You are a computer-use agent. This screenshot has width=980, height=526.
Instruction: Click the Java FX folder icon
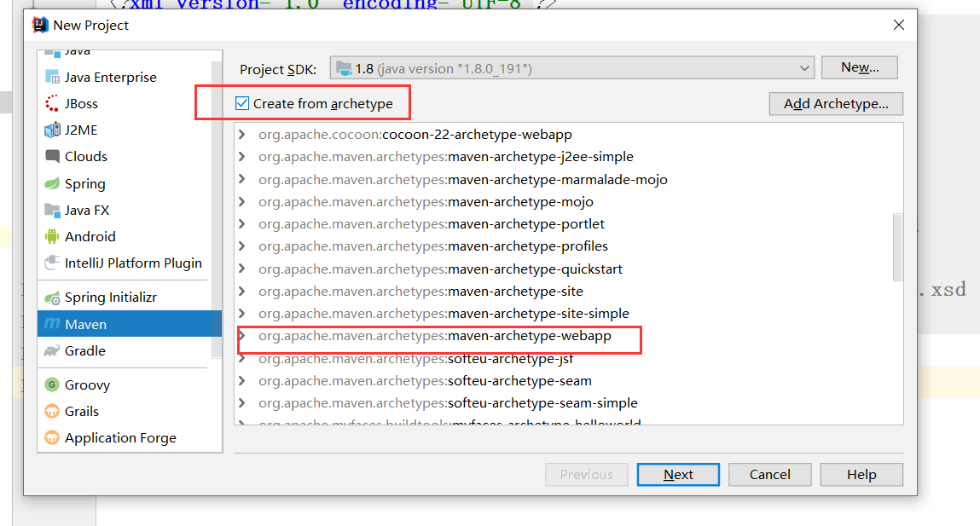coord(53,210)
